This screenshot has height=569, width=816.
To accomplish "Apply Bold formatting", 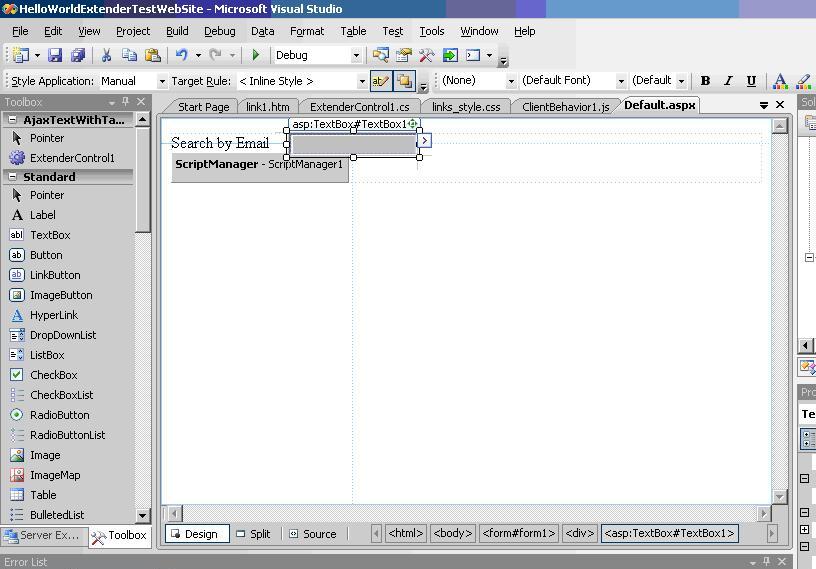I will pyautogui.click(x=706, y=81).
